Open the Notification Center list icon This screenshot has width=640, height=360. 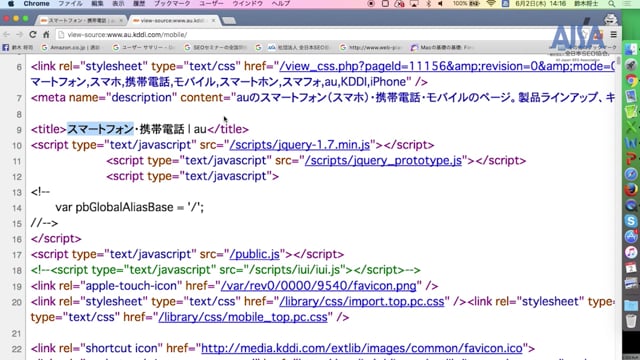click(x=627, y=4)
